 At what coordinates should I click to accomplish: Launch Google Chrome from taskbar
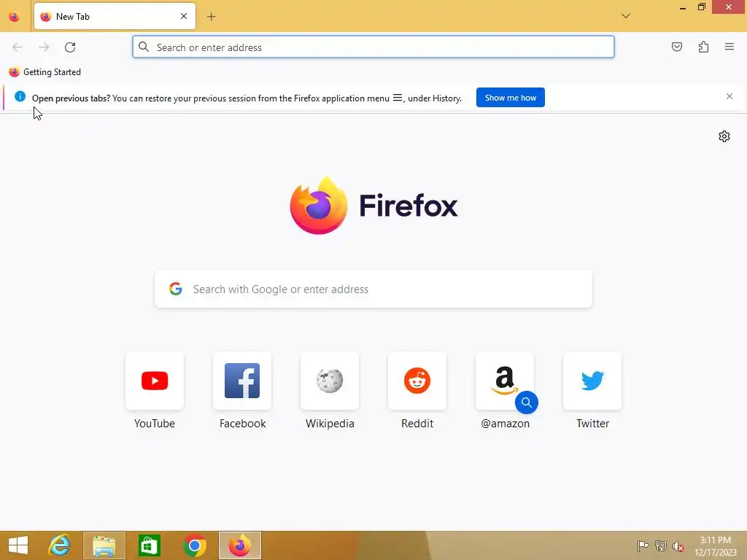[x=194, y=545]
